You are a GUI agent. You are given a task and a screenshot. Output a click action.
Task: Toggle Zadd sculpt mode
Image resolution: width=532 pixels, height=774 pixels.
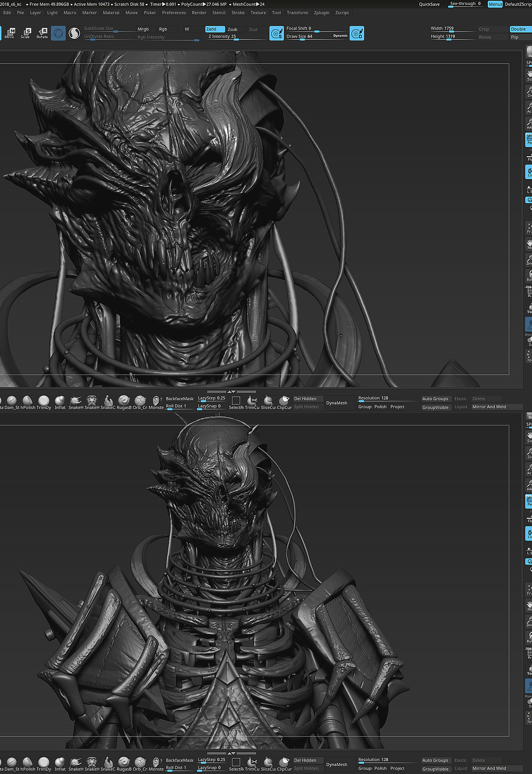coord(215,29)
